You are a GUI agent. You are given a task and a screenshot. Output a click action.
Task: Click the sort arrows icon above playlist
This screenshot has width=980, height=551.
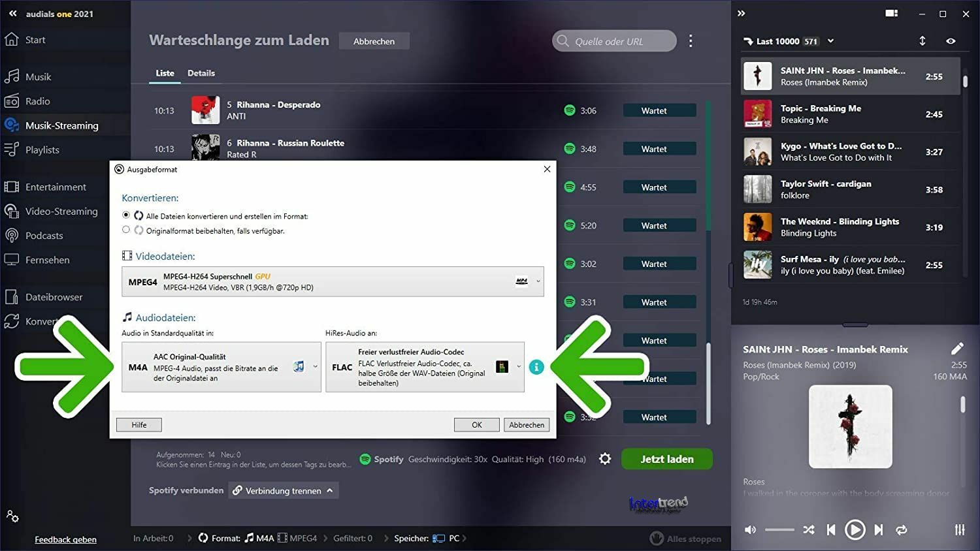click(x=923, y=40)
